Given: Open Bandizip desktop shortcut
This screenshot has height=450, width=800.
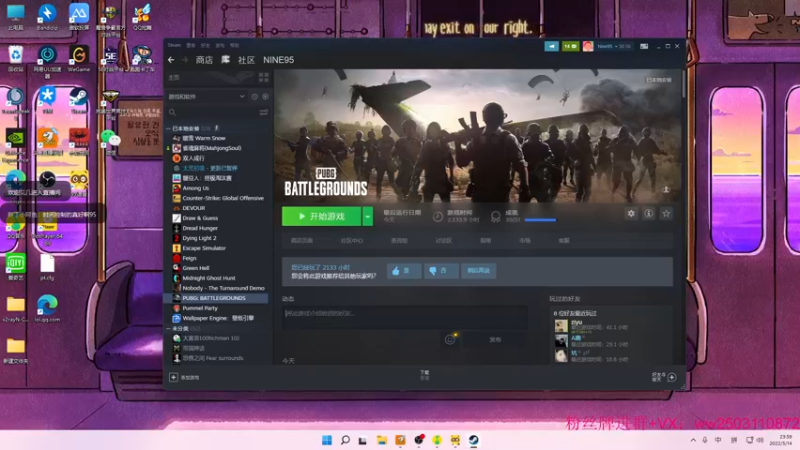Looking at the screenshot, I should coord(47,17).
